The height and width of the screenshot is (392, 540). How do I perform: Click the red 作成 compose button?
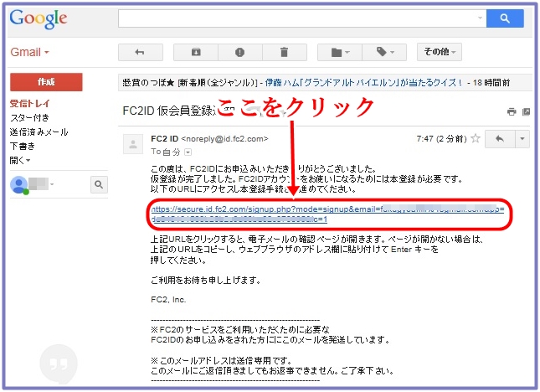[46, 82]
